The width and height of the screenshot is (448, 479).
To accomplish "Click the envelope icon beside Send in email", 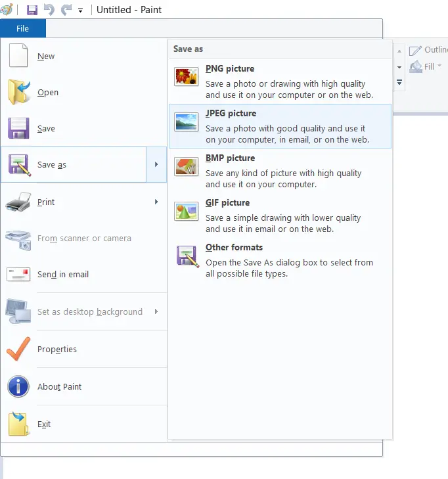I will coord(18,275).
